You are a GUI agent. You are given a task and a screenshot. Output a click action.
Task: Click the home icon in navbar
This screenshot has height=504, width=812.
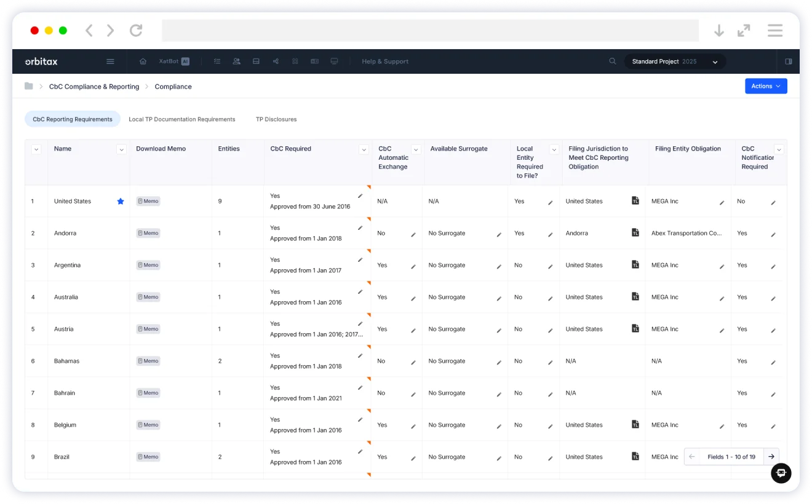click(x=143, y=61)
